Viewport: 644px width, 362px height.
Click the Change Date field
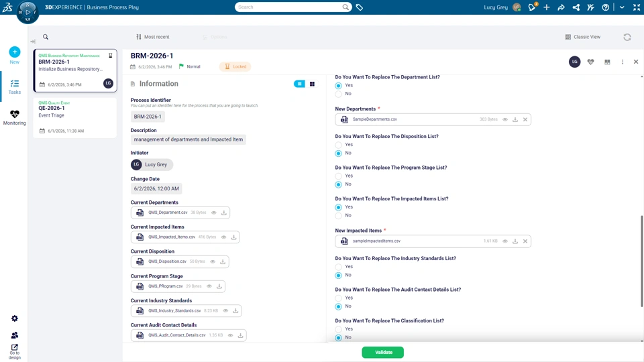(156, 189)
